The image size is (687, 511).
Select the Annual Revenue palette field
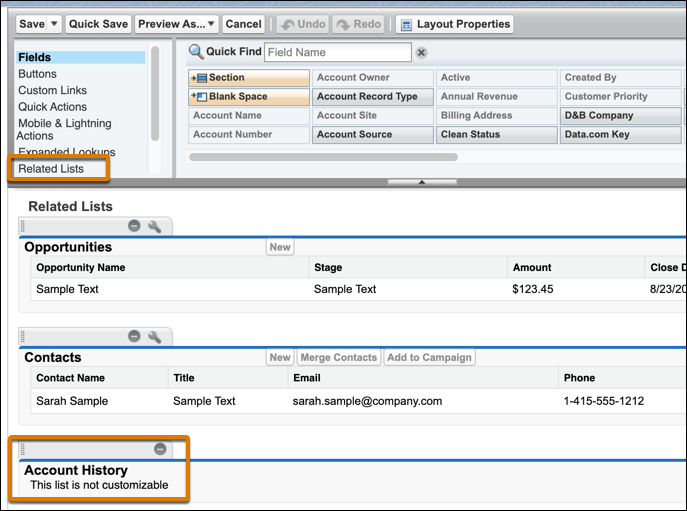point(496,96)
